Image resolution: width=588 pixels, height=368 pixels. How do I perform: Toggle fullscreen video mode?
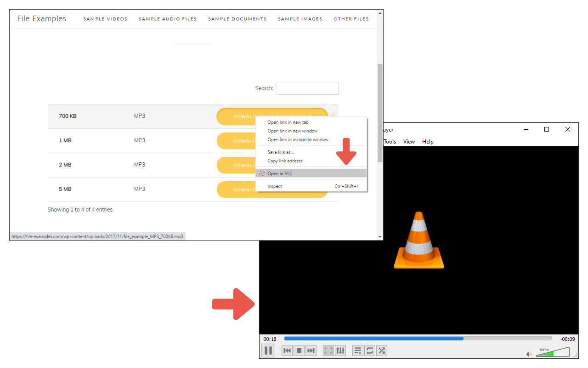(x=328, y=350)
